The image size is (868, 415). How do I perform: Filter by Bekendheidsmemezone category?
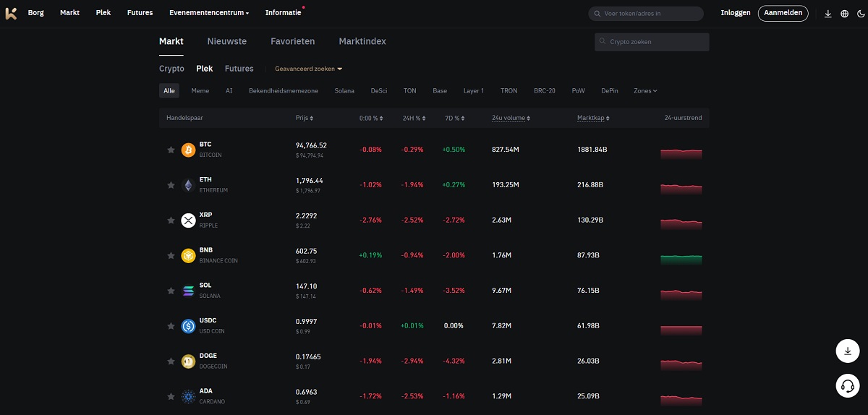(284, 91)
